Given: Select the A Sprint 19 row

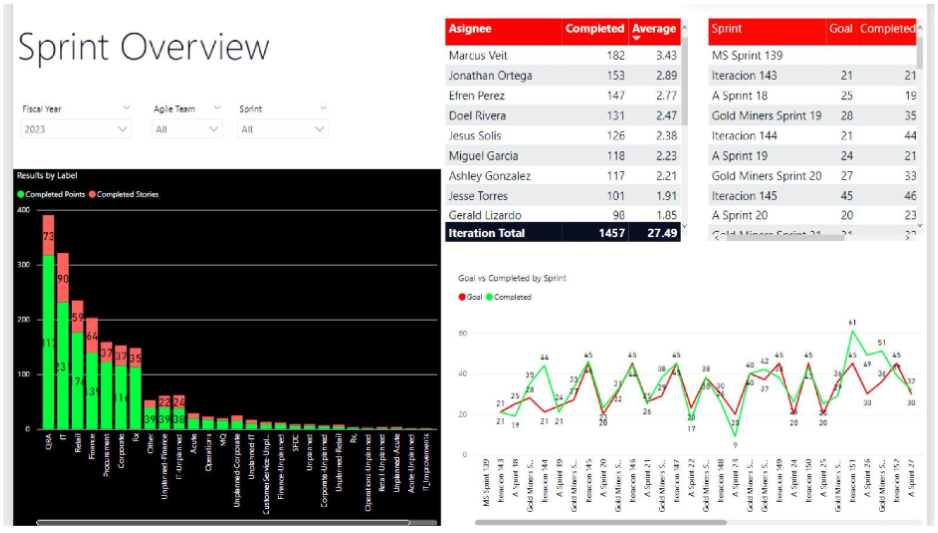Looking at the screenshot, I should pos(812,156).
